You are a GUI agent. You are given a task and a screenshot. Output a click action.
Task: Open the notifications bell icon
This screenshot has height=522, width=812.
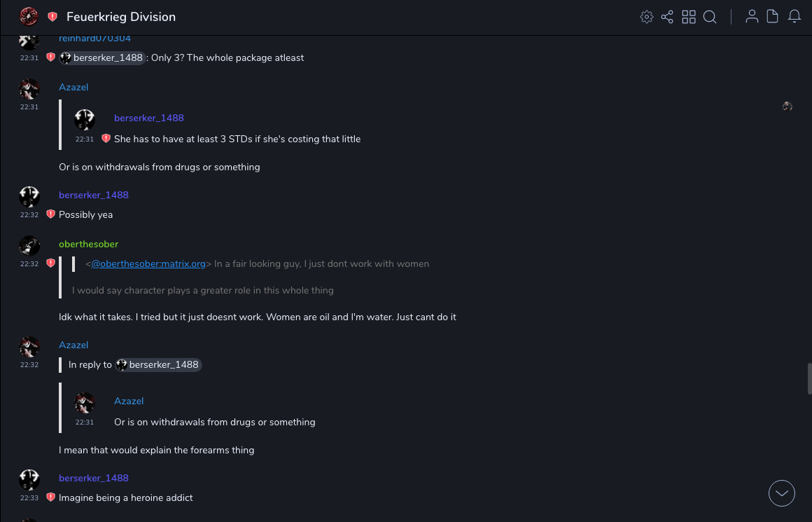(794, 17)
